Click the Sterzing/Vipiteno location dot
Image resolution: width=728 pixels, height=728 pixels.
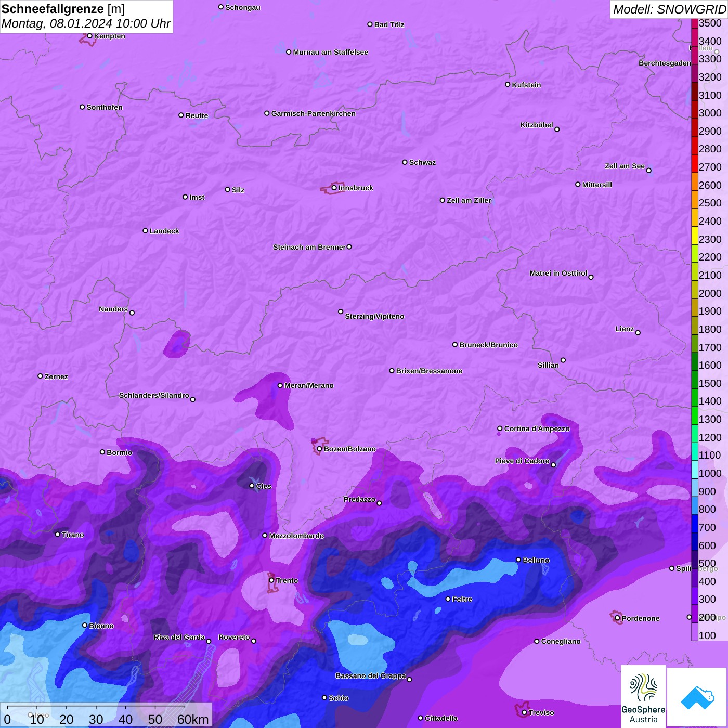(341, 311)
